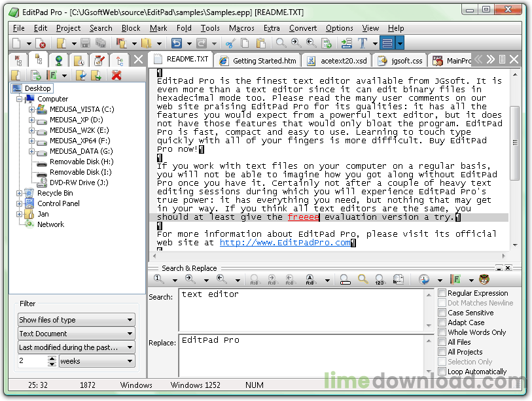The image size is (532, 401).
Task: Click the New File toolbar icon
Action: (17, 43)
